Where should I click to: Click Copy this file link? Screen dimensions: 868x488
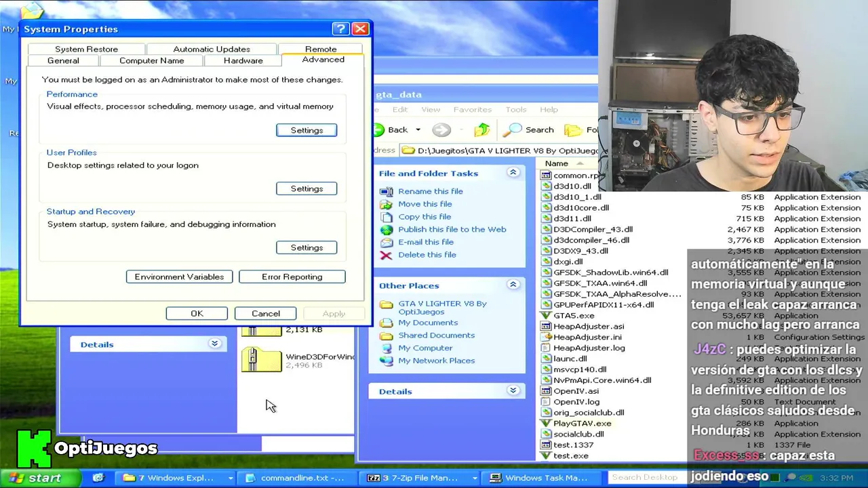[425, 217]
